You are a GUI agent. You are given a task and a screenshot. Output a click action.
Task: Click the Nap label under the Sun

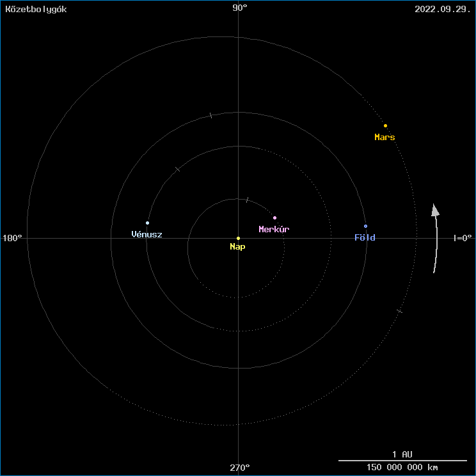pos(237,246)
